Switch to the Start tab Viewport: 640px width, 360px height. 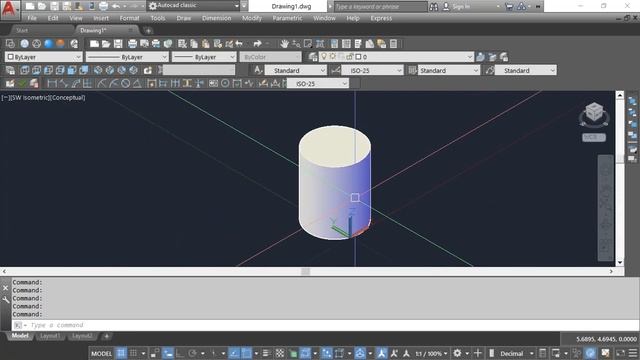click(x=22, y=30)
